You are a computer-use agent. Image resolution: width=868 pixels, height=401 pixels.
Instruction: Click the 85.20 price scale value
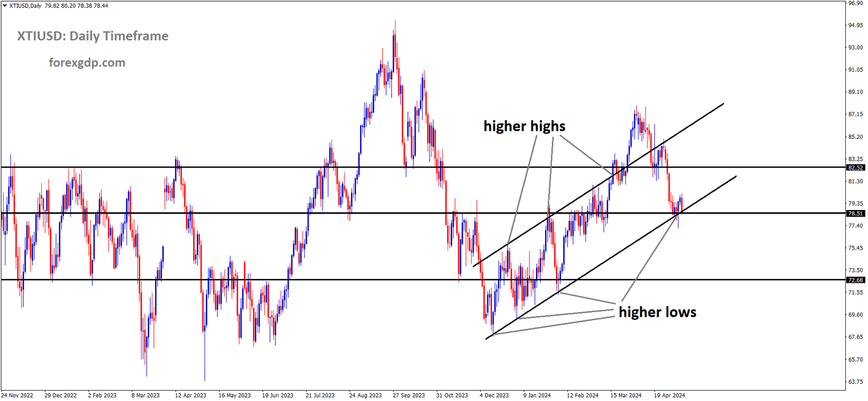856,137
